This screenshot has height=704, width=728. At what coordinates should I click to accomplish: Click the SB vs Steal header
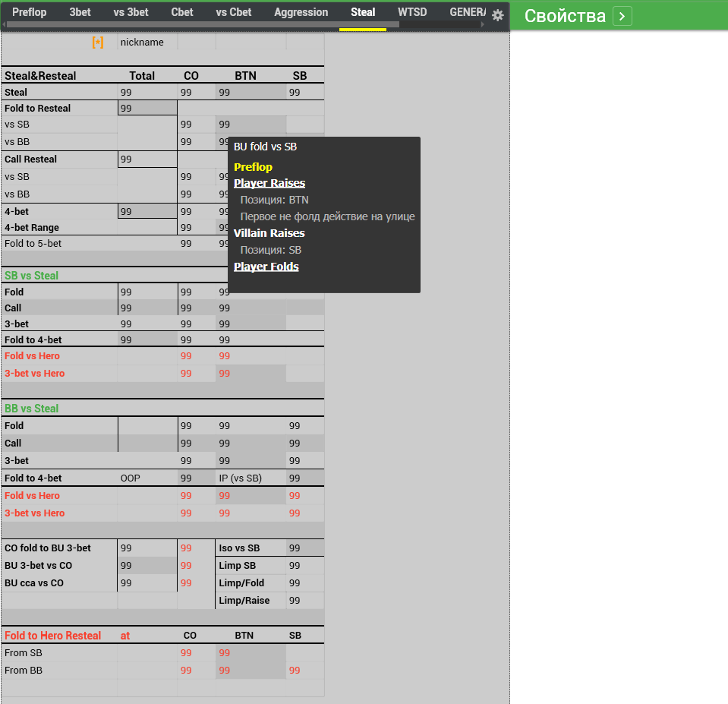(x=32, y=276)
